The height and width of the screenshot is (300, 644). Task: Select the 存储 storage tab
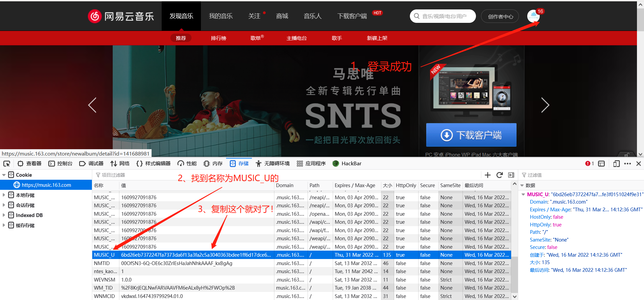[239, 164]
